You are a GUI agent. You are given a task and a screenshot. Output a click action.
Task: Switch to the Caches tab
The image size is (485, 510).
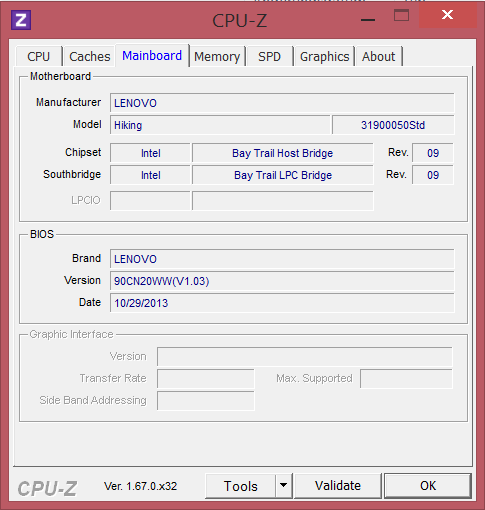90,56
